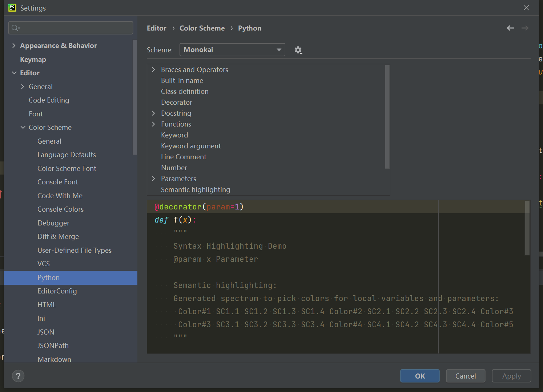Select Class definition attribute
Screen dimensions: 543x392
(x=185, y=91)
